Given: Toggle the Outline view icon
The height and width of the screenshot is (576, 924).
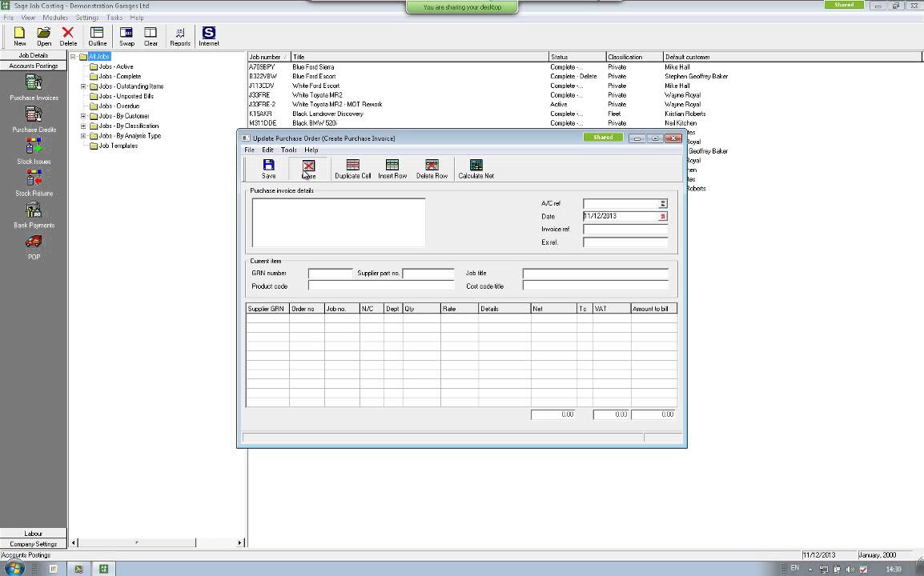Looking at the screenshot, I should click(97, 36).
